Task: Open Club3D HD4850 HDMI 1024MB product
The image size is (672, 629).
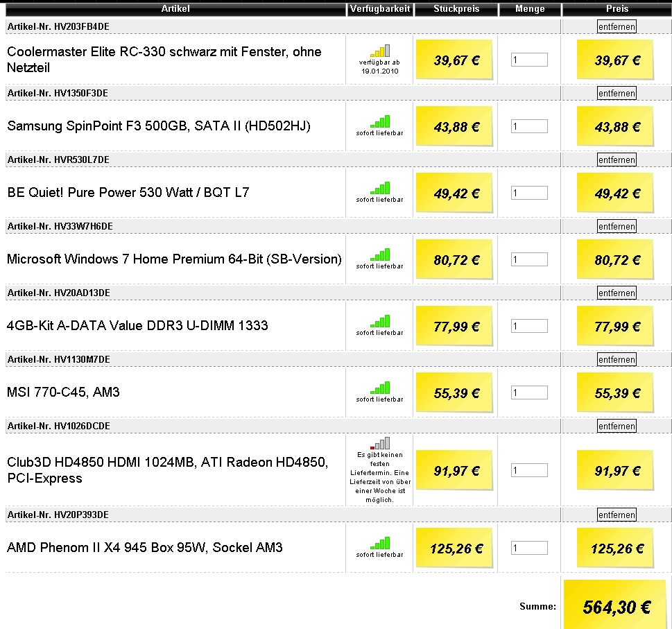Action: [168, 470]
